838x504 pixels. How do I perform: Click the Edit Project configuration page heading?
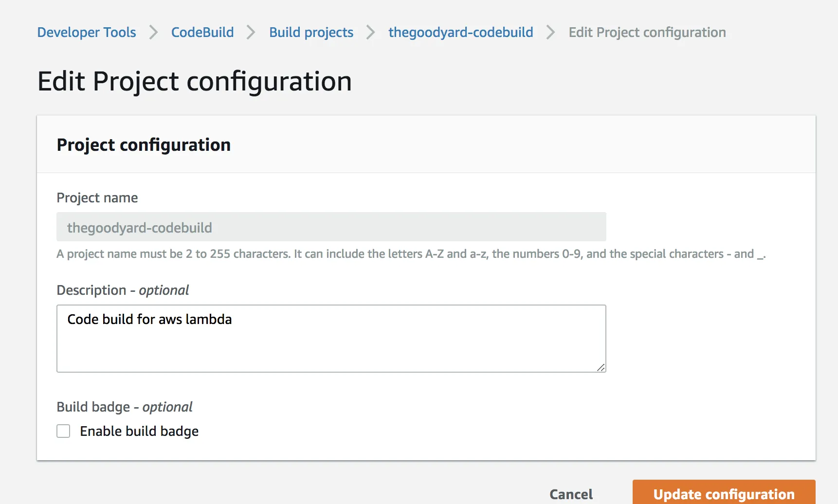[194, 81]
